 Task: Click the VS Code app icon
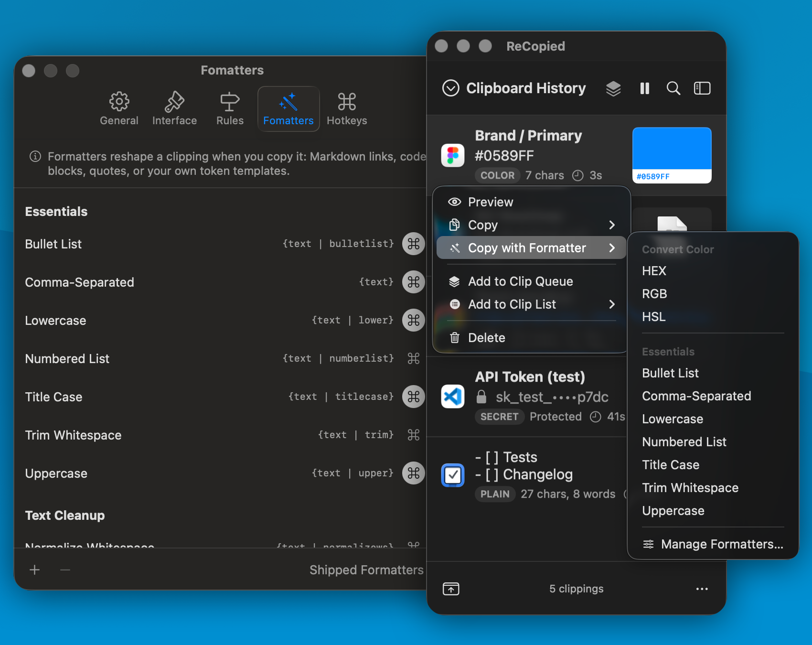453,397
